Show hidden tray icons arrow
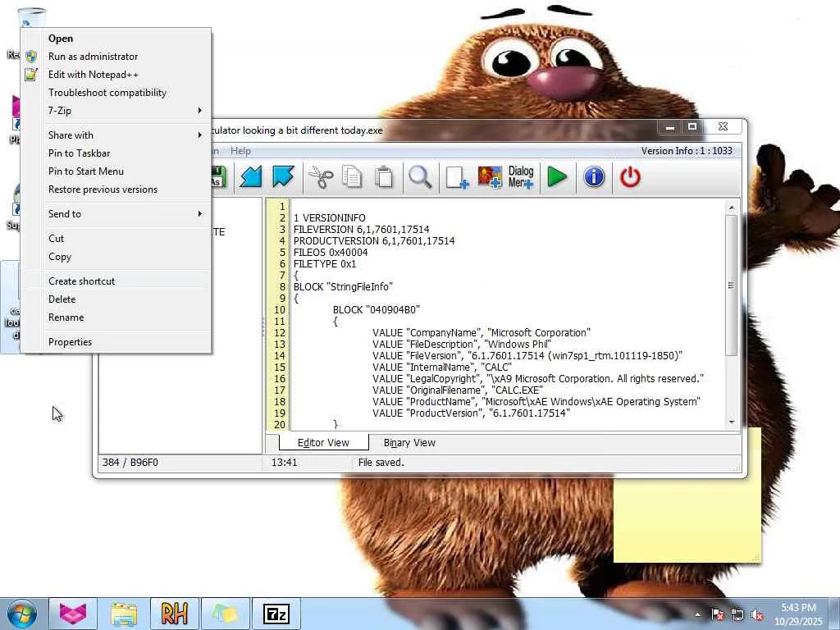The height and width of the screenshot is (630, 840). pos(697,614)
